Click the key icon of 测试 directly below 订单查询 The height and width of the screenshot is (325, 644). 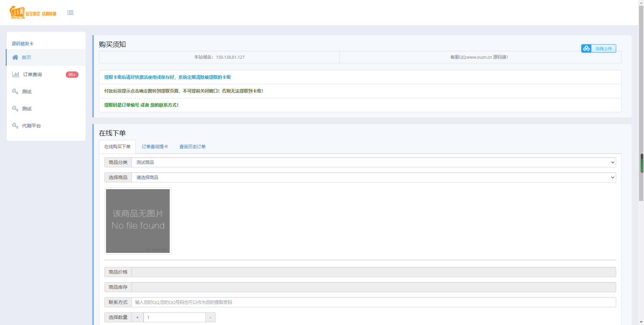[x=15, y=92]
